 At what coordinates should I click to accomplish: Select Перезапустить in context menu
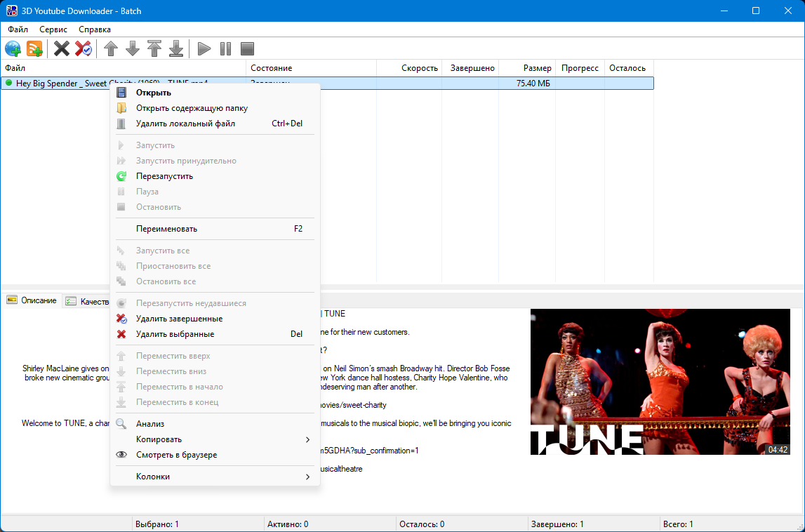(x=164, y=176)
